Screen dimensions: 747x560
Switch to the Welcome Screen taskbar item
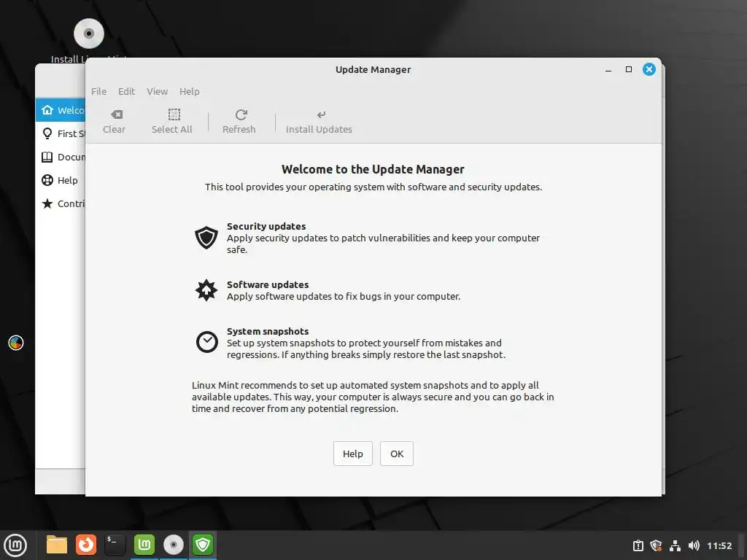(144, 545)
